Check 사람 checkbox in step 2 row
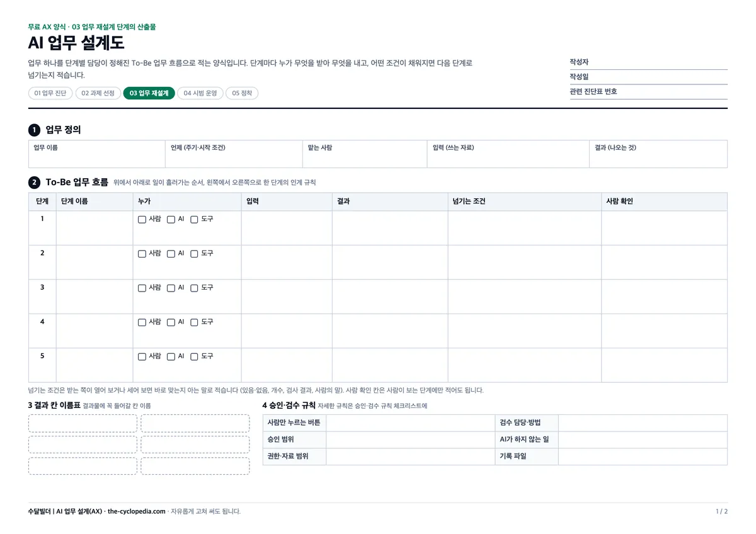756x534 pixels. pyautogui.click(x=142, y=254)
